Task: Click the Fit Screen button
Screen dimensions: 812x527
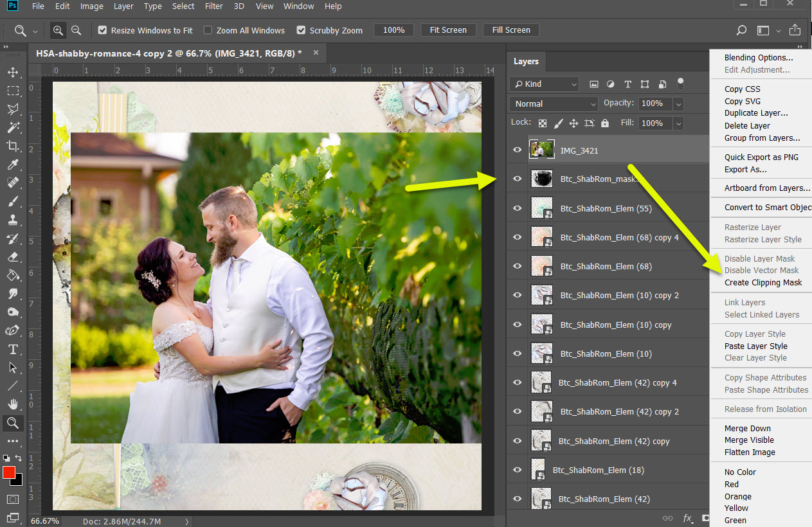Action: click(x=448, y=30)
